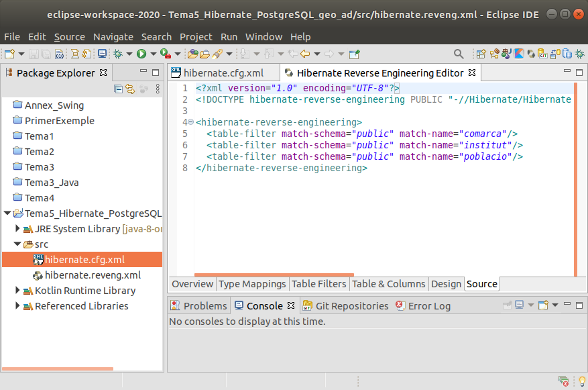Viewport: 588px width, 390px height.
Task: Open the Debug configurations dropdown arrow
Action: point(129,54)
